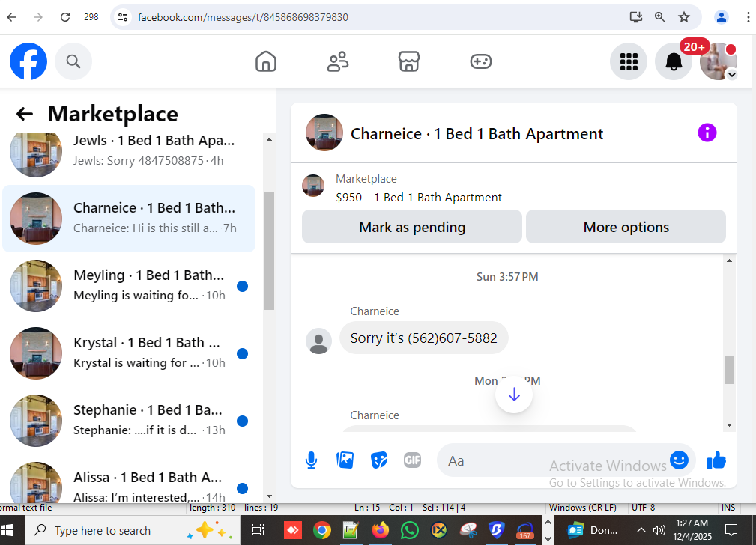The width and height of the screenshot is (756, 545).
Task: Open the Stephanie conversation
Action: tap(129, 421)
